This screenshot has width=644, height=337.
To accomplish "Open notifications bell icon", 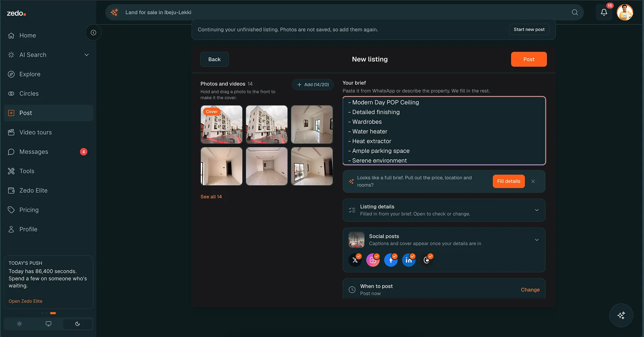I will click(x=604, y=12).
